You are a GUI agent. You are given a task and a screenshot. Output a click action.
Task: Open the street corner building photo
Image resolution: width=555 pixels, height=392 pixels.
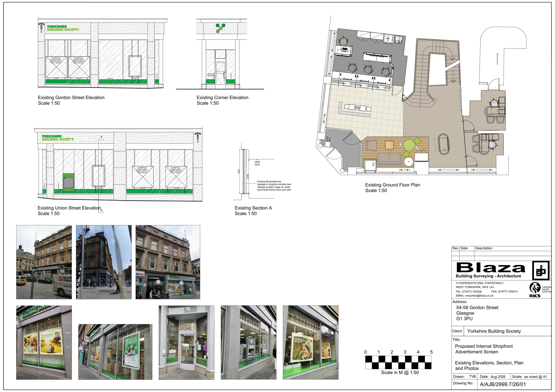[104, 262]
